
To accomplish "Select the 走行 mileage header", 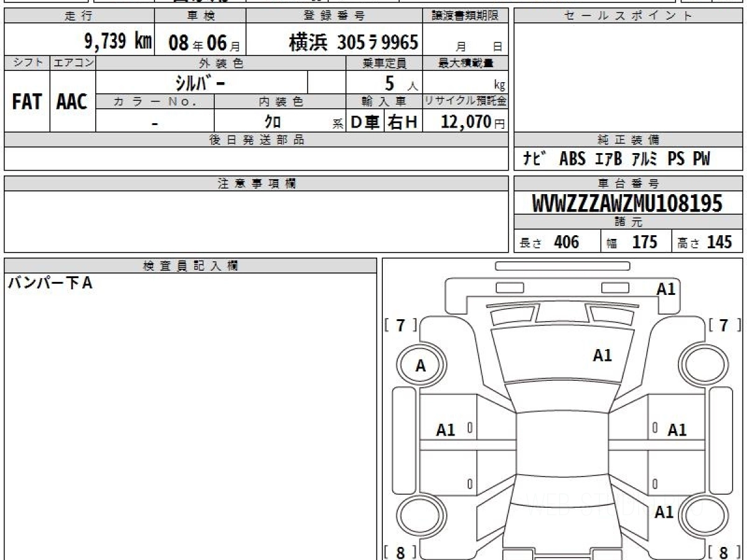I will tap(79, 16).
